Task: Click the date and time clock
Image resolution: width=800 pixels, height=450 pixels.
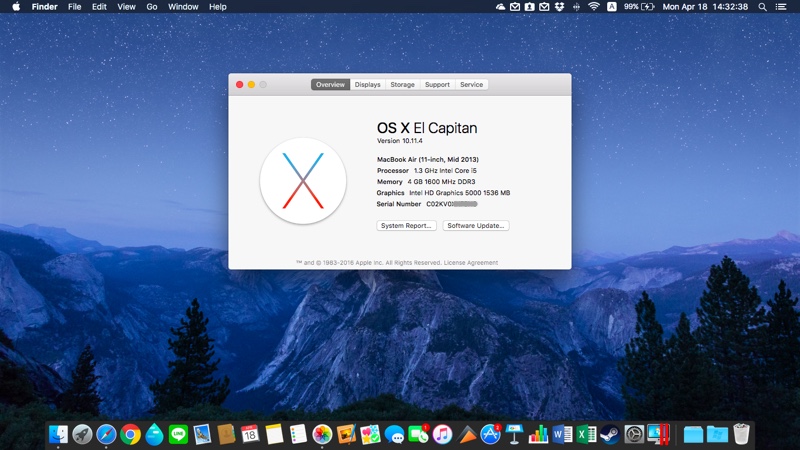Action: click(705, 7)
